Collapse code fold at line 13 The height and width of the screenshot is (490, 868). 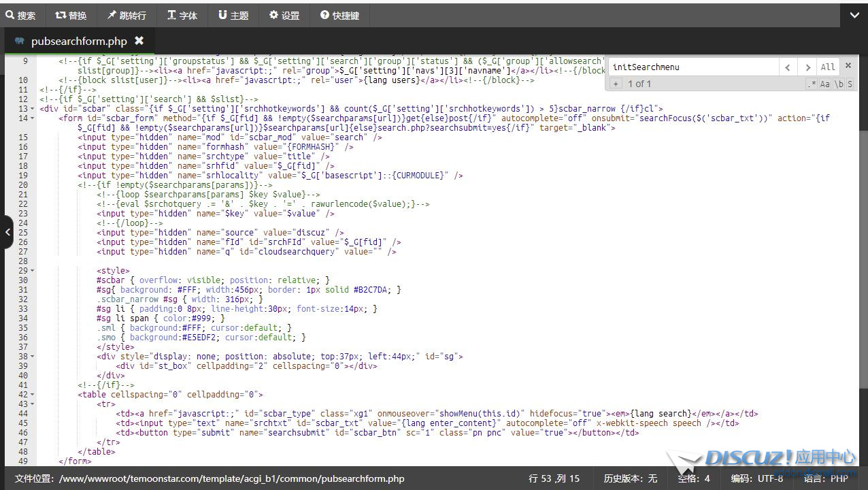click(x=32, y=109)
